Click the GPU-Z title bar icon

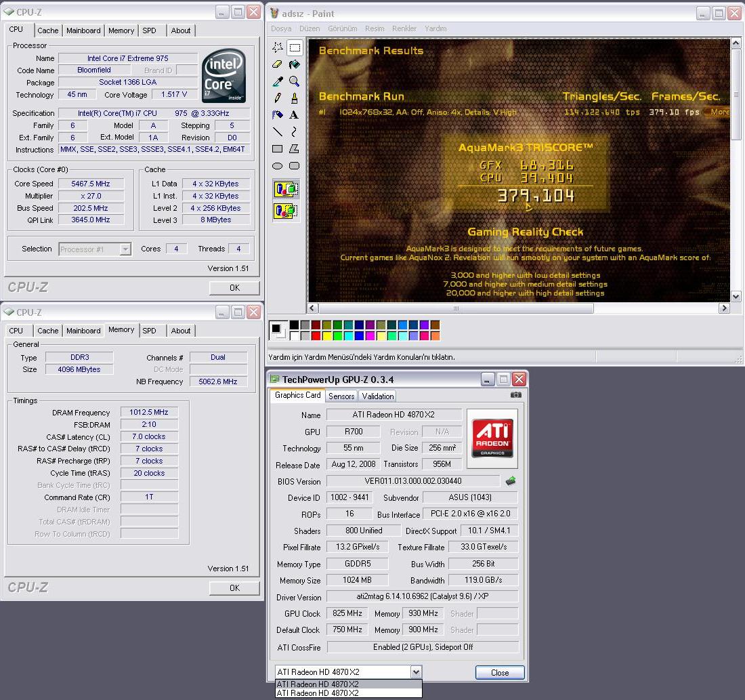[274, 379]
